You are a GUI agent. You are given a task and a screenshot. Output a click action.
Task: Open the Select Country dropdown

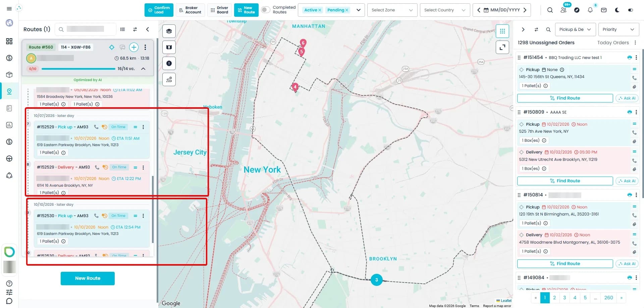click(444, 10)
